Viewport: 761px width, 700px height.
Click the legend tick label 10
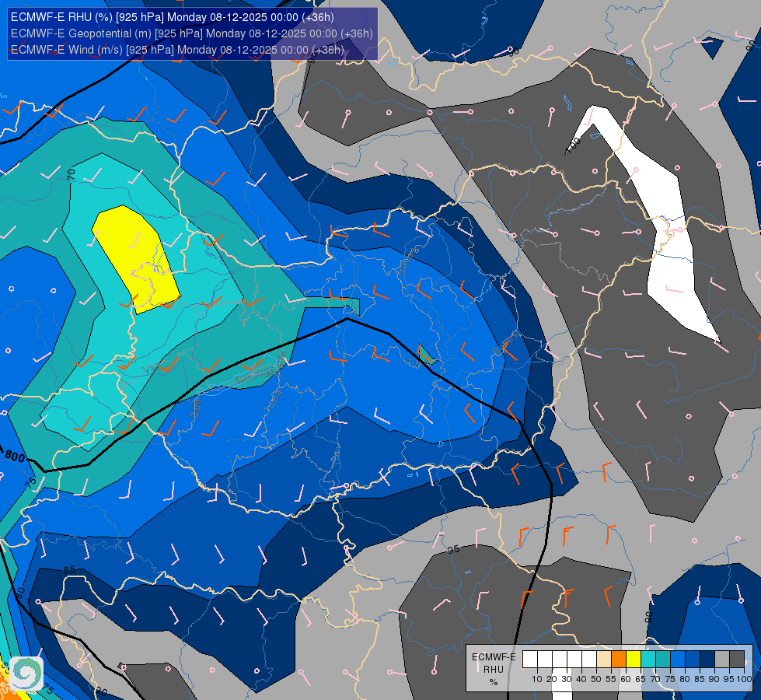(x=537, y=679)
